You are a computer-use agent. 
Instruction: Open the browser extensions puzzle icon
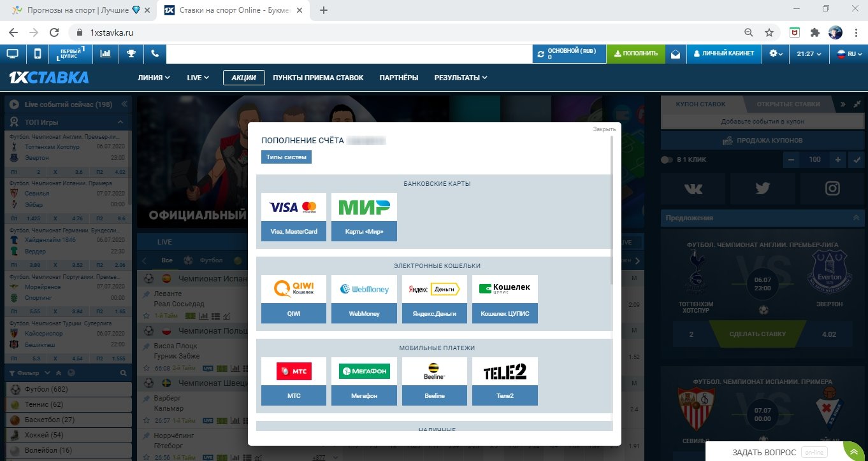(x=814, y=32)
